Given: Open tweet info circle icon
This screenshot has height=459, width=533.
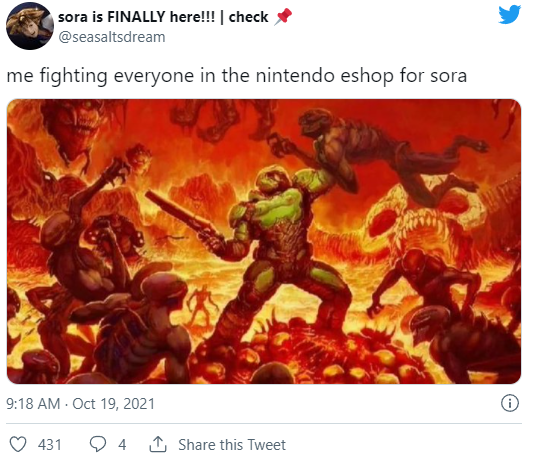Looking at the screenshot, I should click(x=510, y=404).
